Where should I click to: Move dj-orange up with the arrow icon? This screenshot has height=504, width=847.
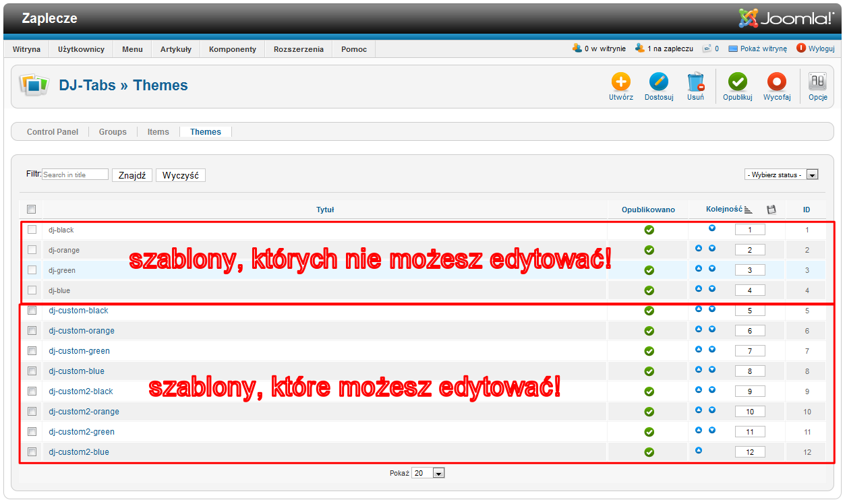point(699,249)
